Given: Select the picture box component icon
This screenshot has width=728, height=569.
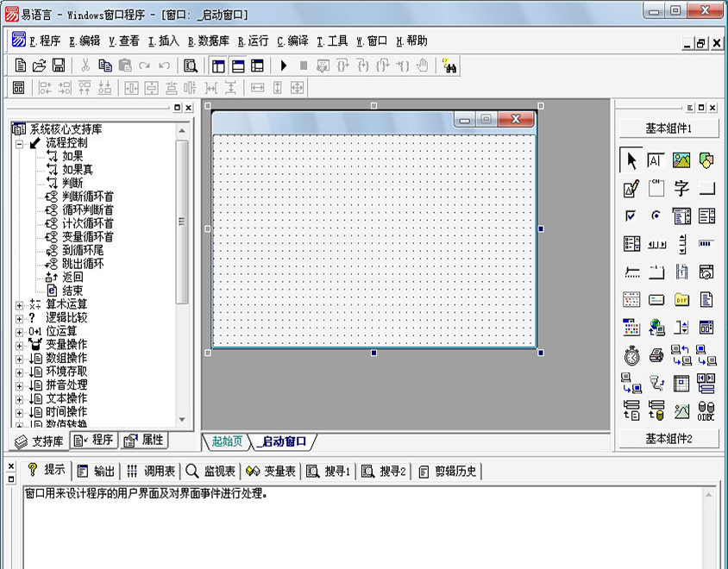Looking at the screenshot, I should click(x=681, y=160).
